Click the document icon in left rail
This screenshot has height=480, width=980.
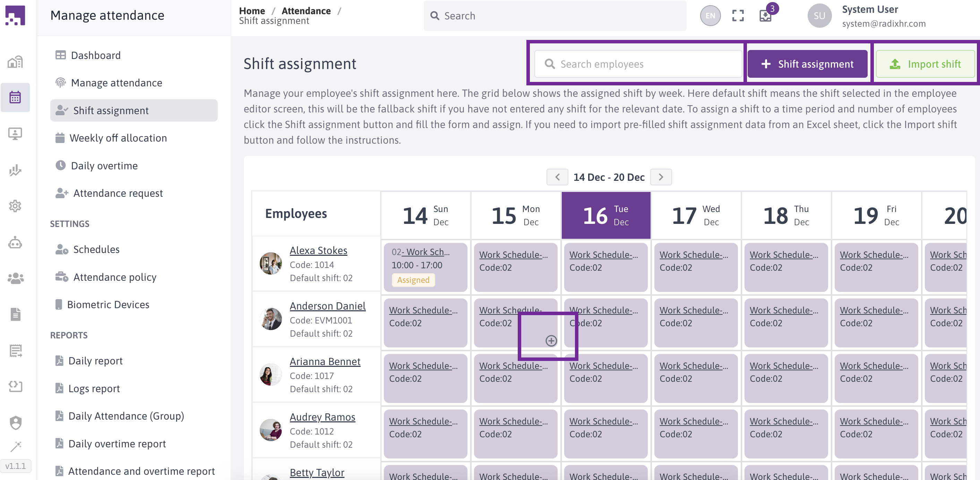(x=15, y=314)
